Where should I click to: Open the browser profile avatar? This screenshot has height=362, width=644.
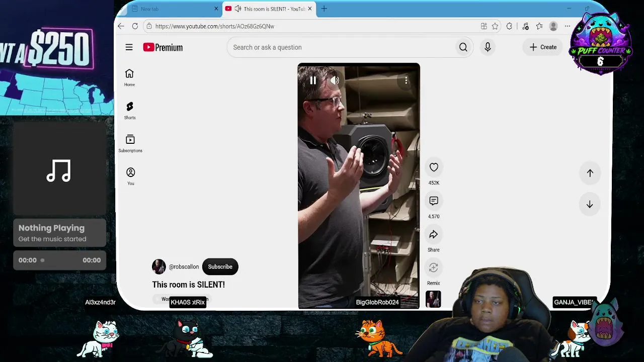pos(553,26)
